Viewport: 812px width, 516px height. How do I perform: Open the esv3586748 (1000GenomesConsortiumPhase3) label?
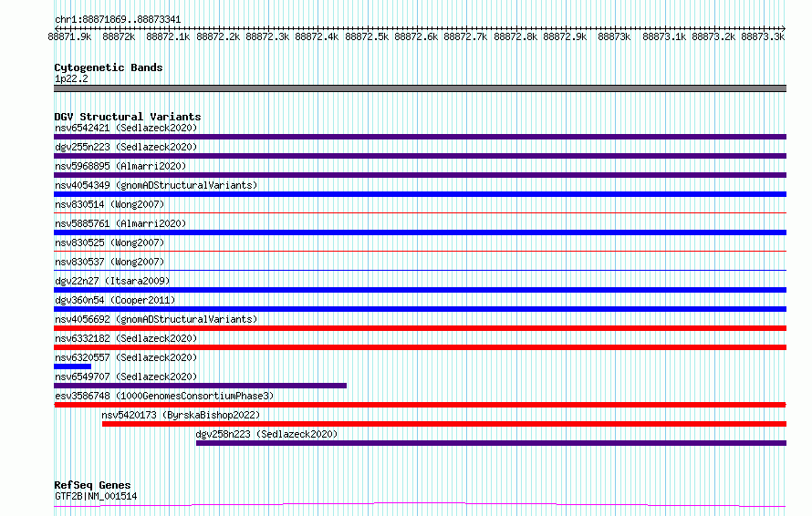coord(164,396)
